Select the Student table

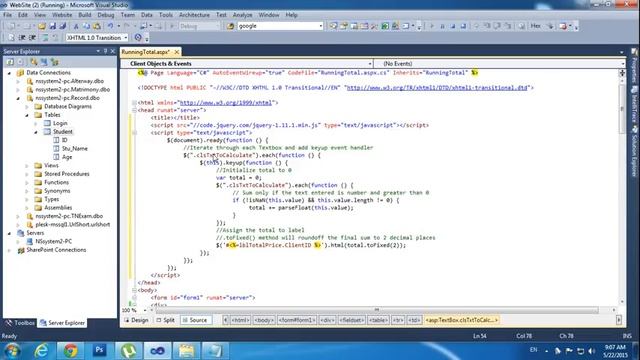[62, 132]
